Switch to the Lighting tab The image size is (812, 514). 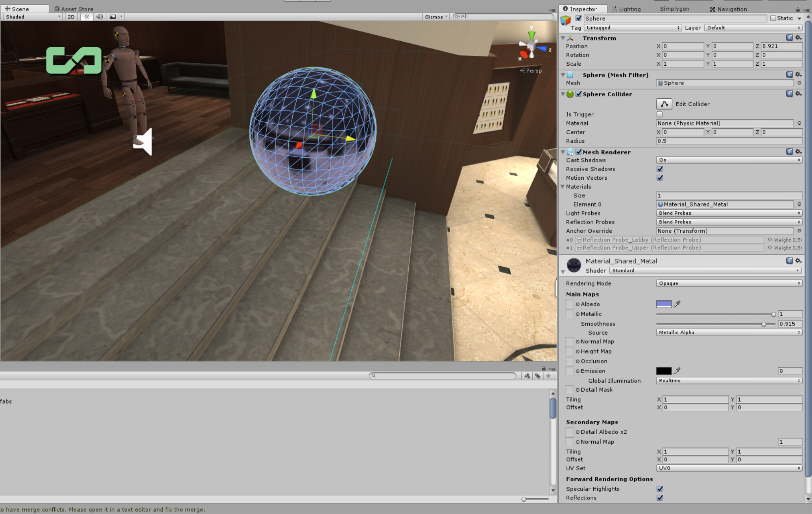click(629, 8)
